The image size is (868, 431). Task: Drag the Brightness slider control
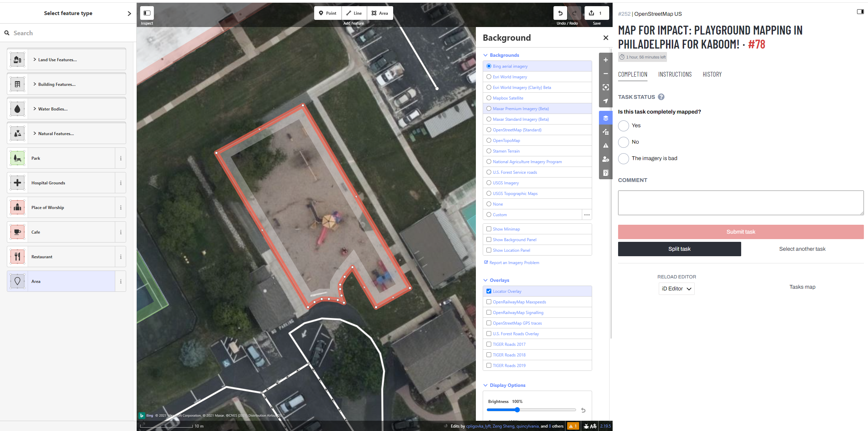tap(517, 410)
